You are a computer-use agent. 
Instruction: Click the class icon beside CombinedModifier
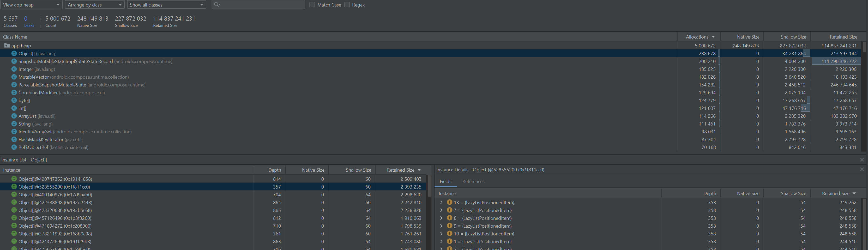coord(14,92)
